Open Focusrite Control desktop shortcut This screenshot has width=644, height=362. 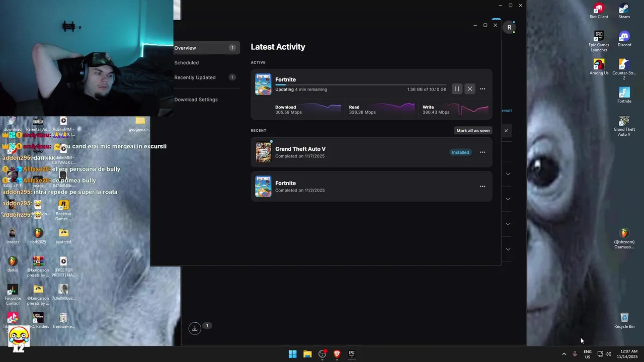click(13, 295)
